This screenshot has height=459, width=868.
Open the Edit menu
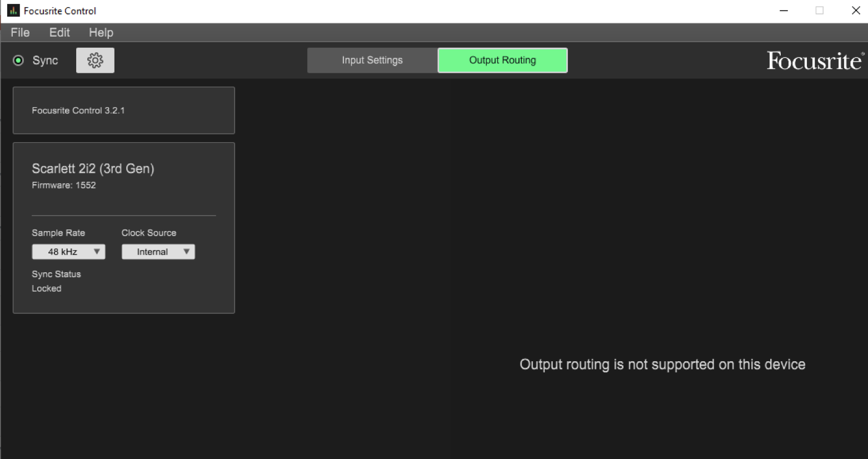[59, 33]
